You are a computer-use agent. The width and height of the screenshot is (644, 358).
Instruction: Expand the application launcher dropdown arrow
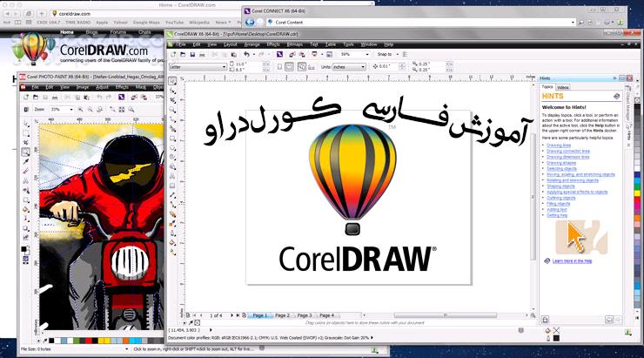322,54
